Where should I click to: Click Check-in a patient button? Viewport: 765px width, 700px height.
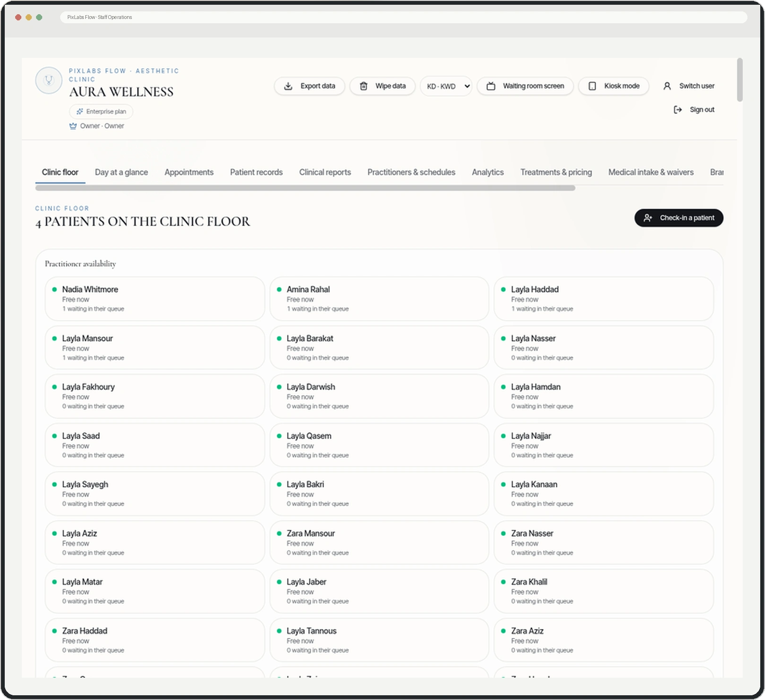point(679,218)
